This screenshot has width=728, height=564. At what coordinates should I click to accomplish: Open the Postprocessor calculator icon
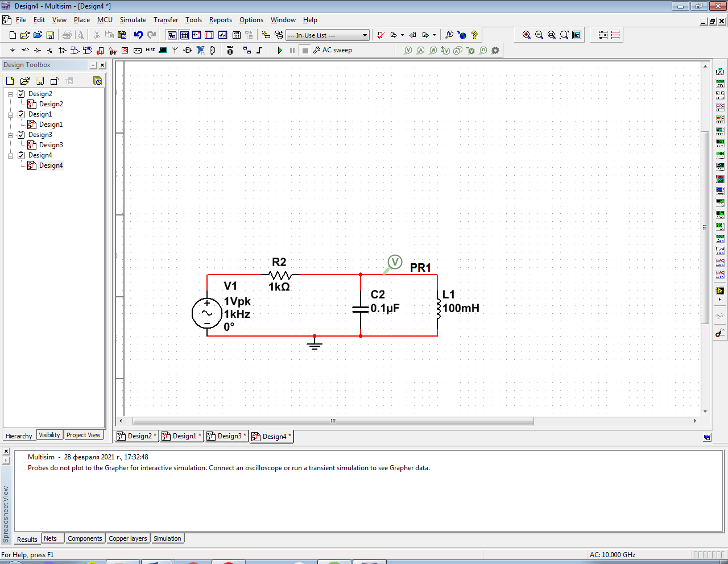tap(236, 35)
